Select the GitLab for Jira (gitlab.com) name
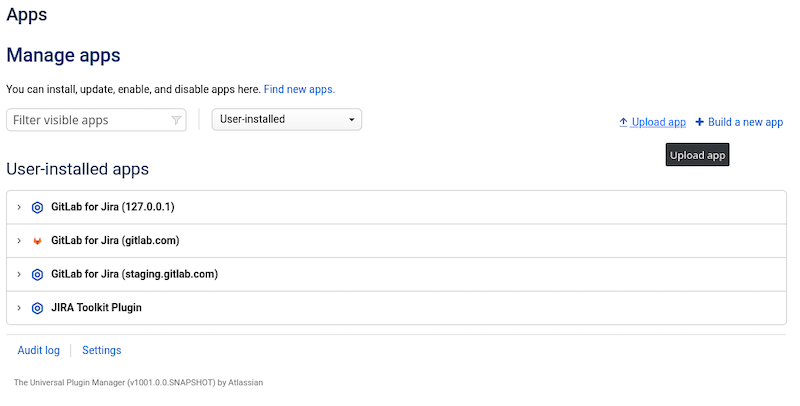This screenshot has height=406, width=800. point(114,241)
